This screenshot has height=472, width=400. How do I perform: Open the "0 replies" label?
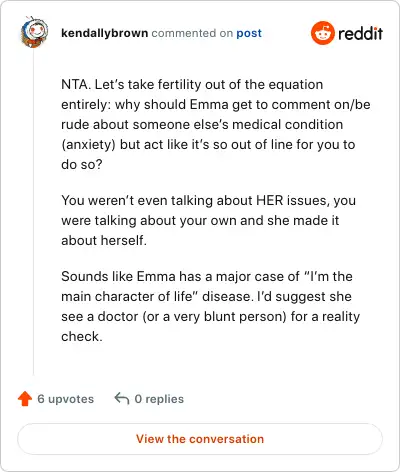pos(159,399)
